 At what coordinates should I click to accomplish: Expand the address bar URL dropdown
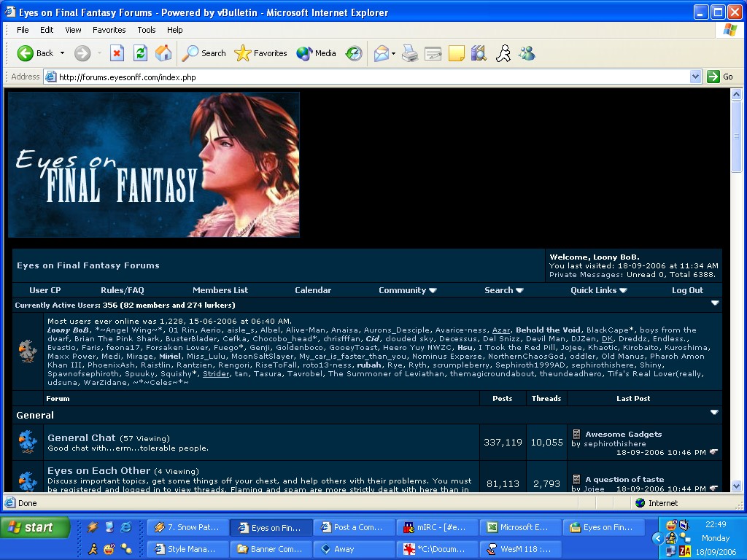(695, 76)
